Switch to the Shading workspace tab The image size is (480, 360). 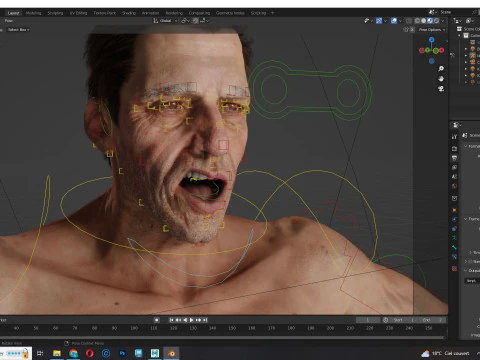tap(129, 13)
